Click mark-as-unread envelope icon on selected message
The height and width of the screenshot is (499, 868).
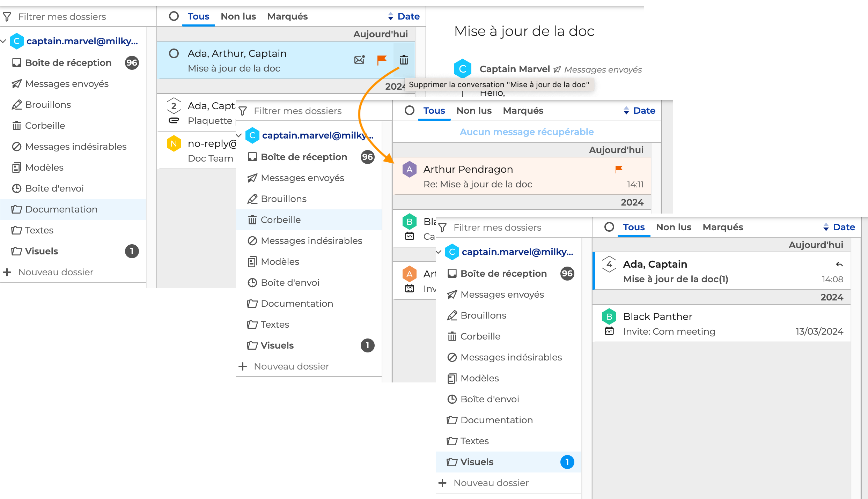[359, 60]
